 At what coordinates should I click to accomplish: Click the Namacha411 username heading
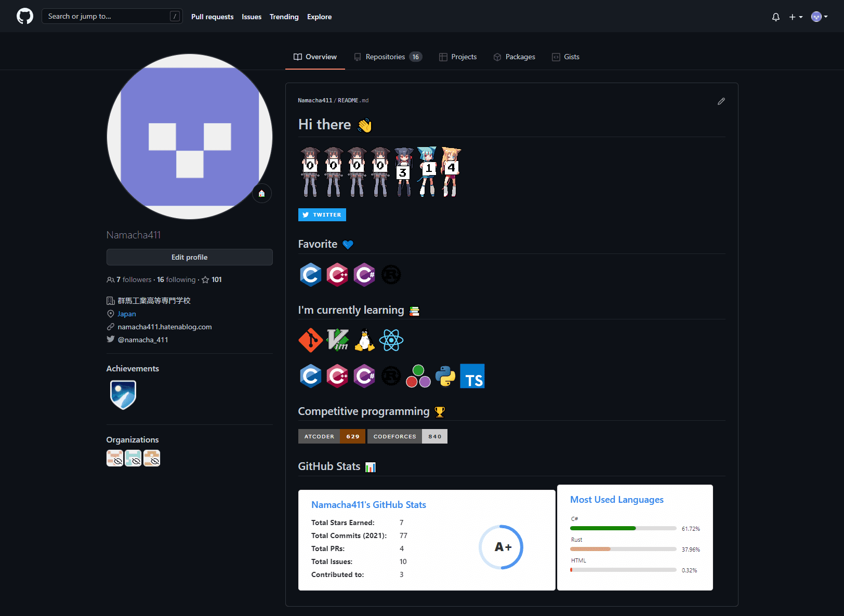[134, 235]
